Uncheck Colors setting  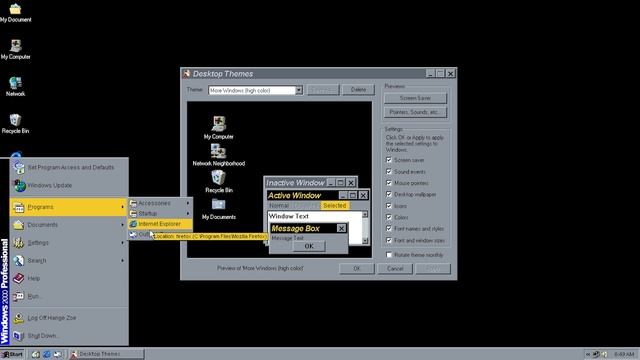[389, 217]
